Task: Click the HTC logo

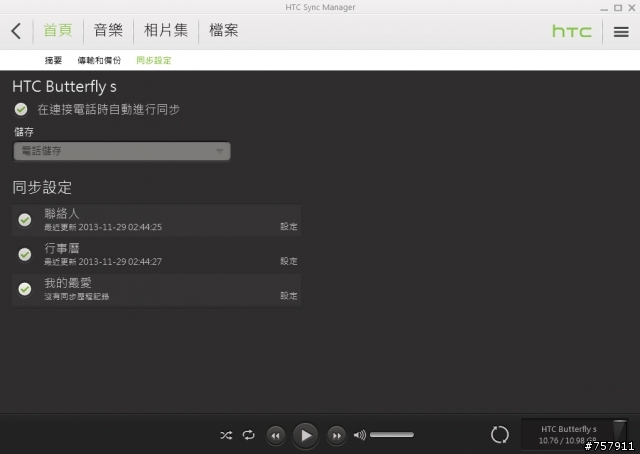Action: (572, 31)
